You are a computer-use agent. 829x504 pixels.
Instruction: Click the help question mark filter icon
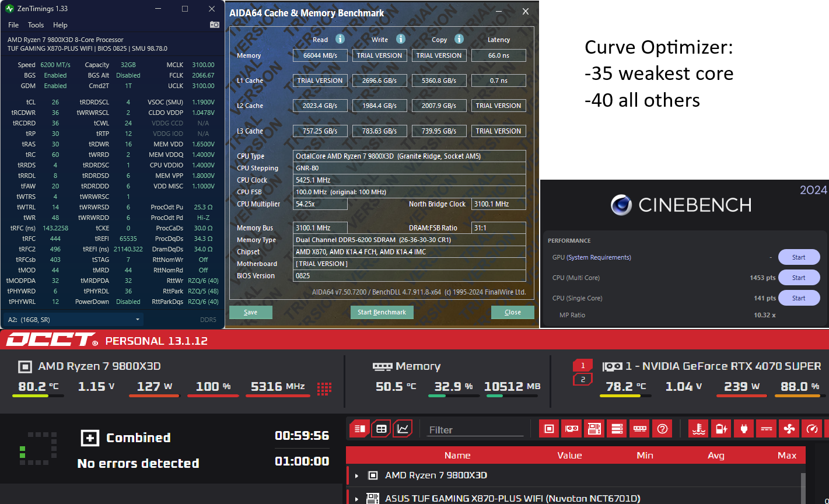(x=662, y=429)
